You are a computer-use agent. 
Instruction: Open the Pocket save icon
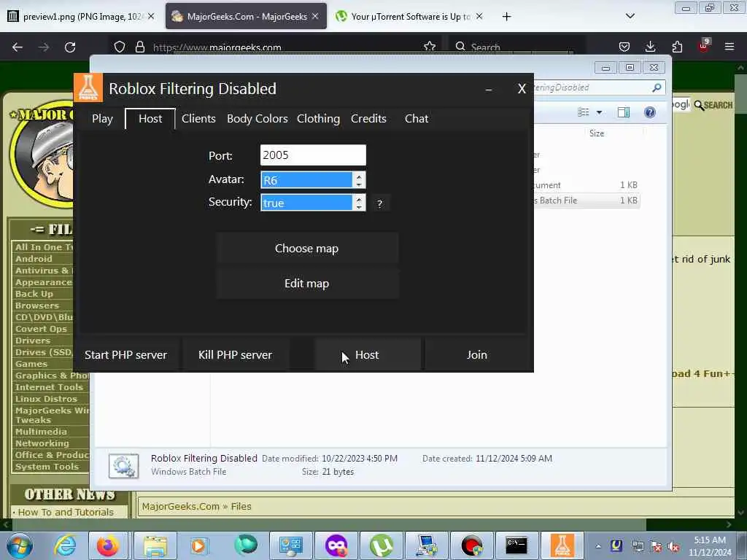(624, 47)
